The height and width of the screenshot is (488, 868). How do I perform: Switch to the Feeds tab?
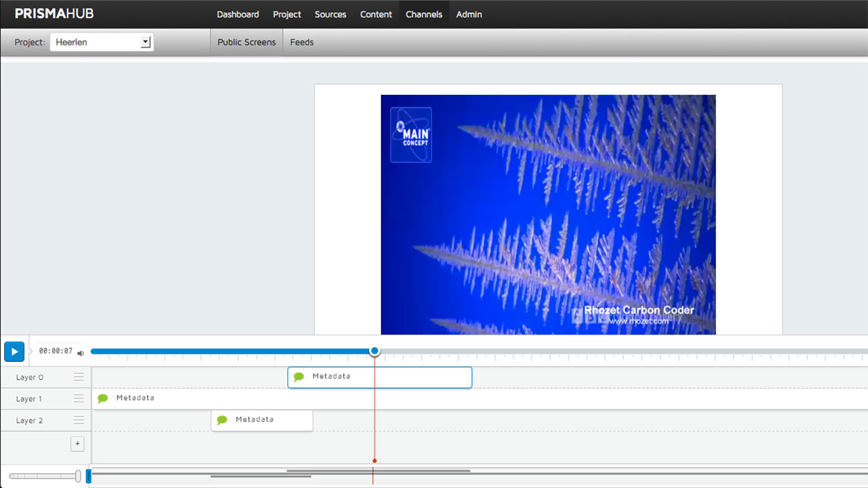click(x=302, y=42)
